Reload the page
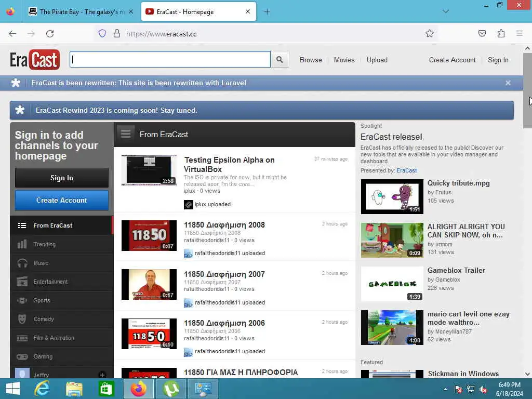The height and width of the screenshot is (399, 532). tap(50, 34)
